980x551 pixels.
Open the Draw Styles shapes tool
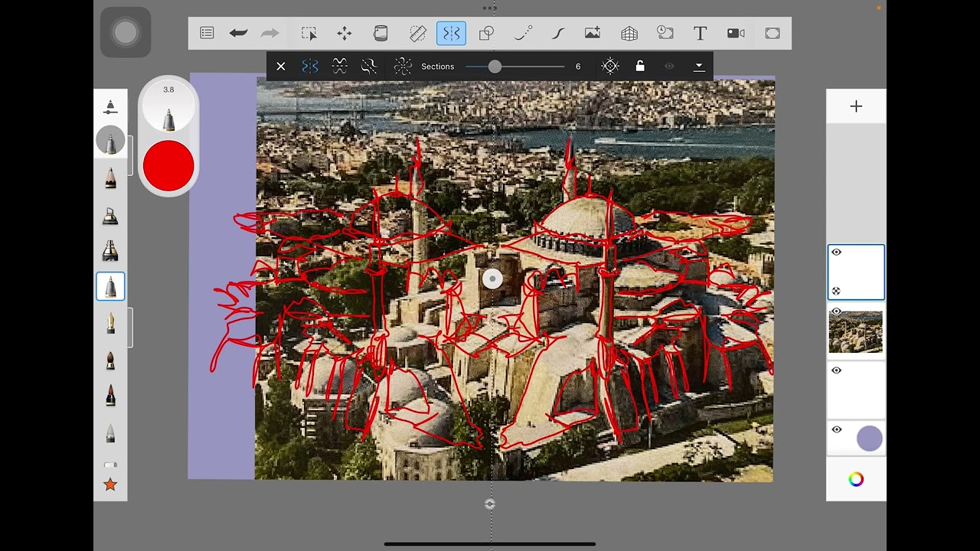(486, 33)
